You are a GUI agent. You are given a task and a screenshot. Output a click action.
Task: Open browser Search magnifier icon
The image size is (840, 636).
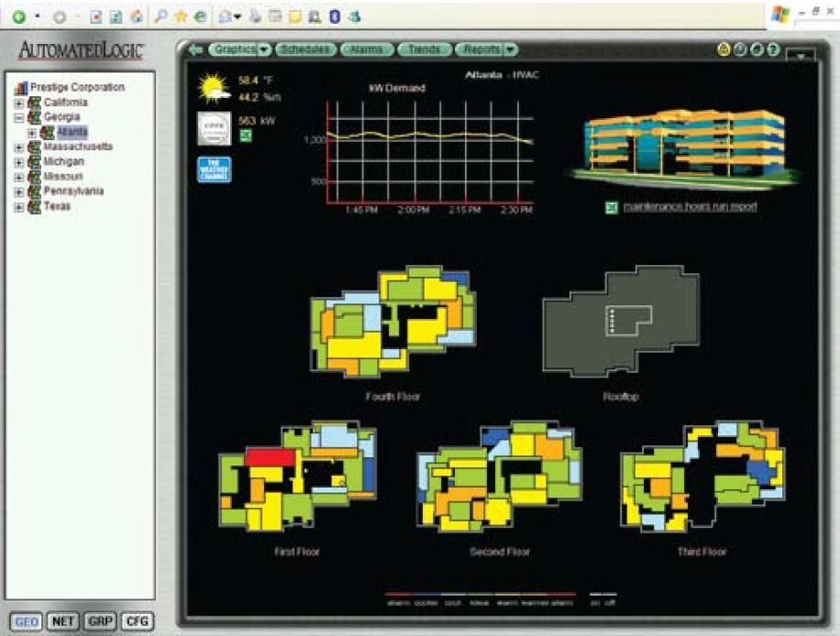(160, 16)
